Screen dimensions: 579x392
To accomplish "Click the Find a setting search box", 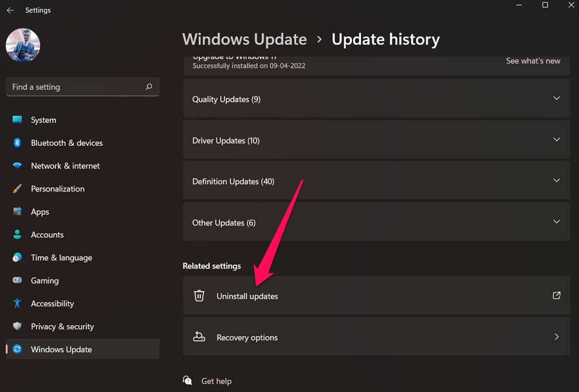I will pos(76,87).
